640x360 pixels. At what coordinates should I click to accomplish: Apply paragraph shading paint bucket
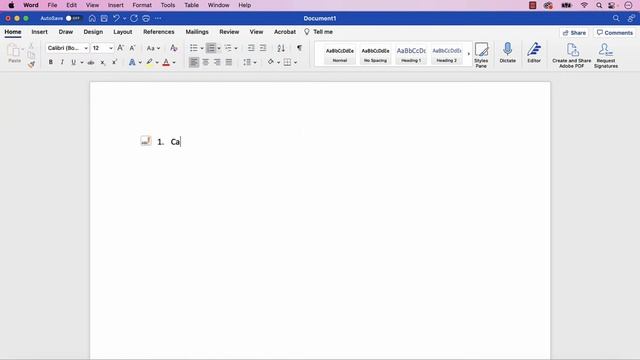coord(271,62)
